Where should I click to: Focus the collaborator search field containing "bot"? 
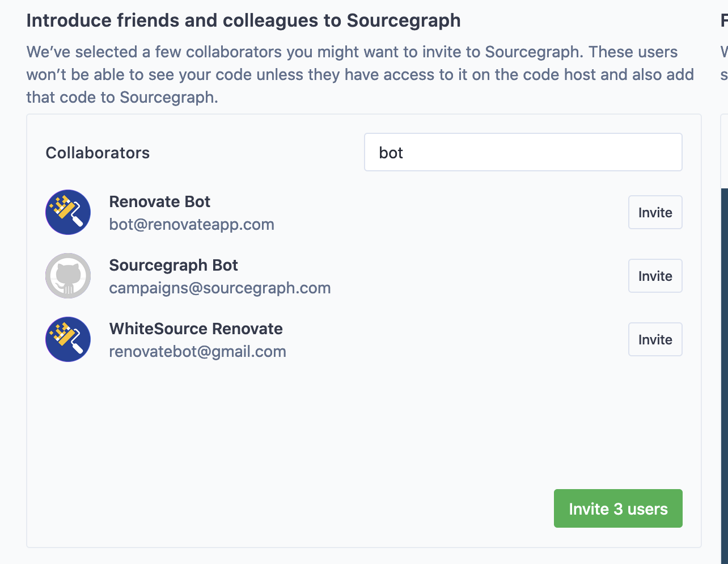click(x=523, y=152)
